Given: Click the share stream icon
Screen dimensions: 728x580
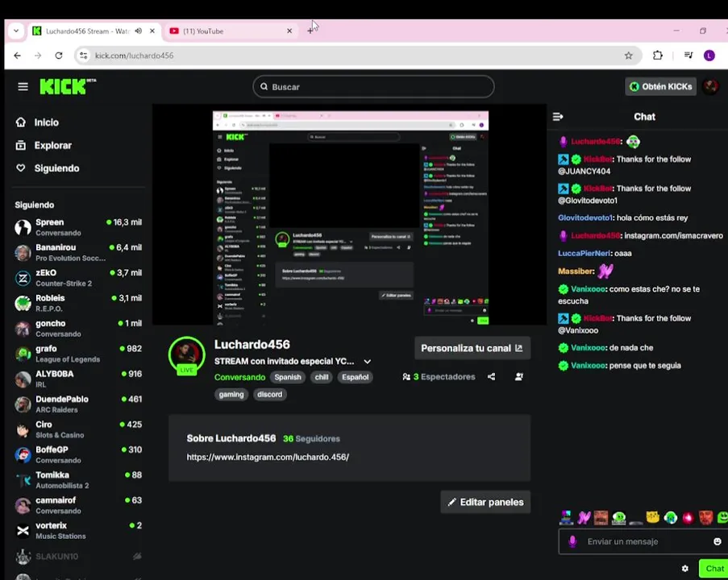Looking at the screenshot, I should point(491,377).
